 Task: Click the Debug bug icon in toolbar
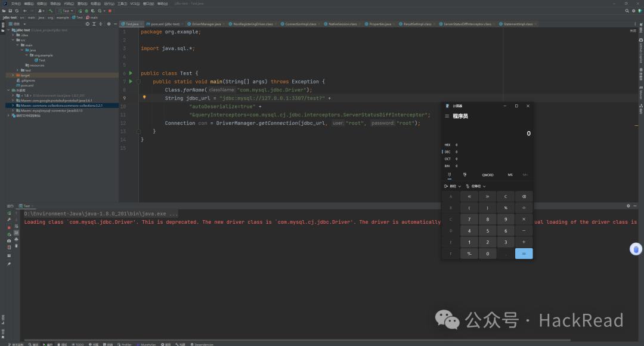(x=86, y=11)
